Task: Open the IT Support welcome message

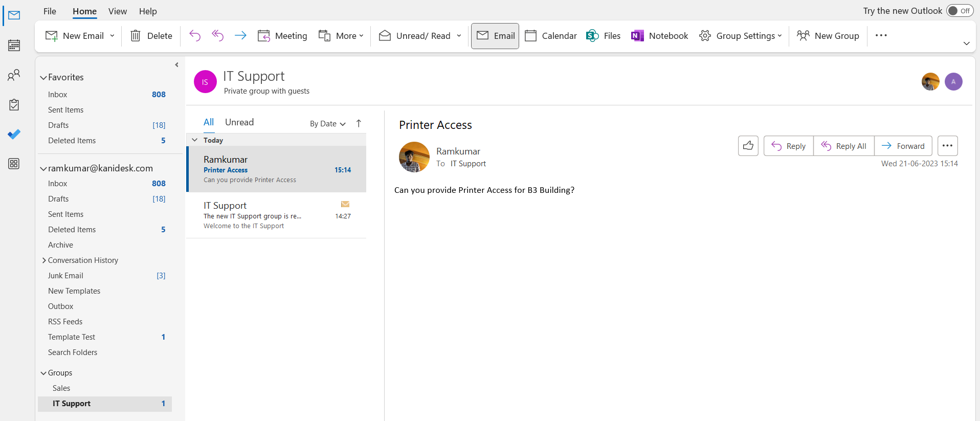Action: tap(277, 215)
